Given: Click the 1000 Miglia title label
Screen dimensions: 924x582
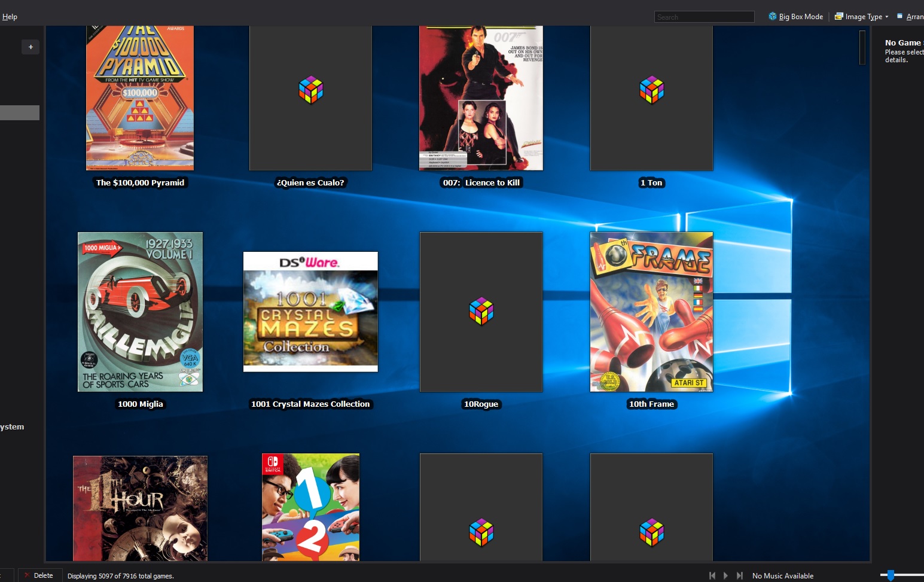Looking at the screenshot, I should click(140, 404).
